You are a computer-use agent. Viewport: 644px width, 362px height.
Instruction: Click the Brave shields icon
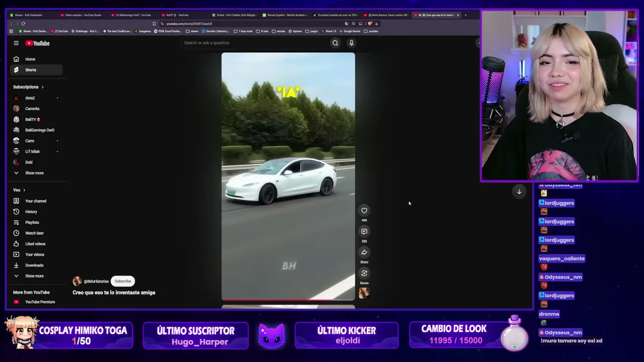pyautogui.click(x=370, y=24)
